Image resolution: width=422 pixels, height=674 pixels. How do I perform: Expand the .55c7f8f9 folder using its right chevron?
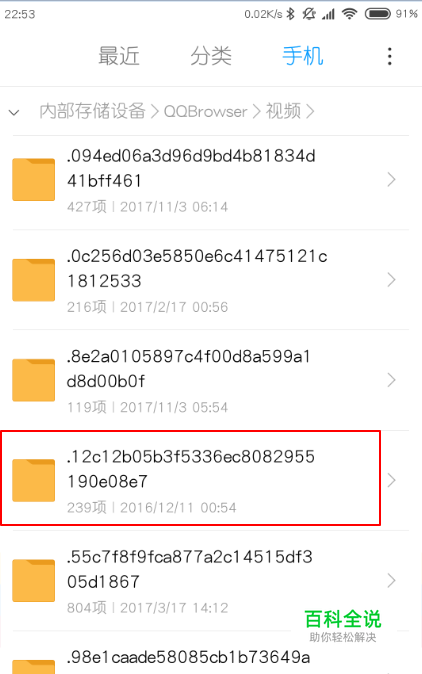(391, 580)
